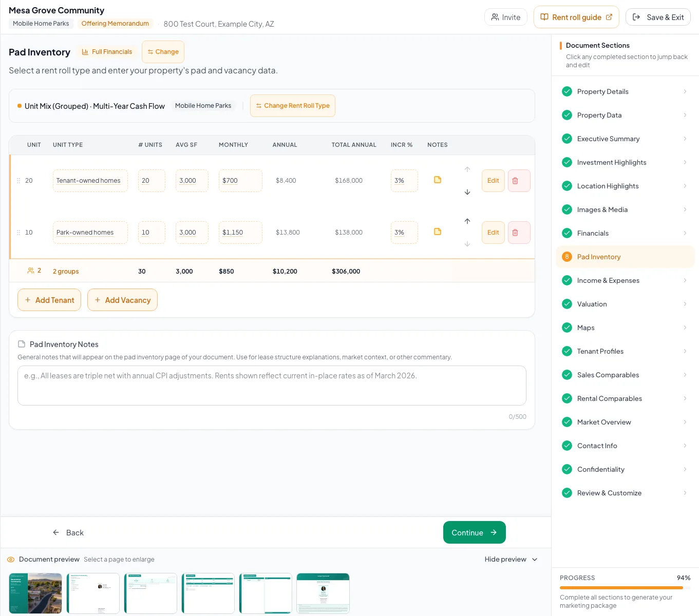This screenshot has height=616, width=699.
Task: Click the Confidentiality checkmark icon
Action: coord(567,469)
